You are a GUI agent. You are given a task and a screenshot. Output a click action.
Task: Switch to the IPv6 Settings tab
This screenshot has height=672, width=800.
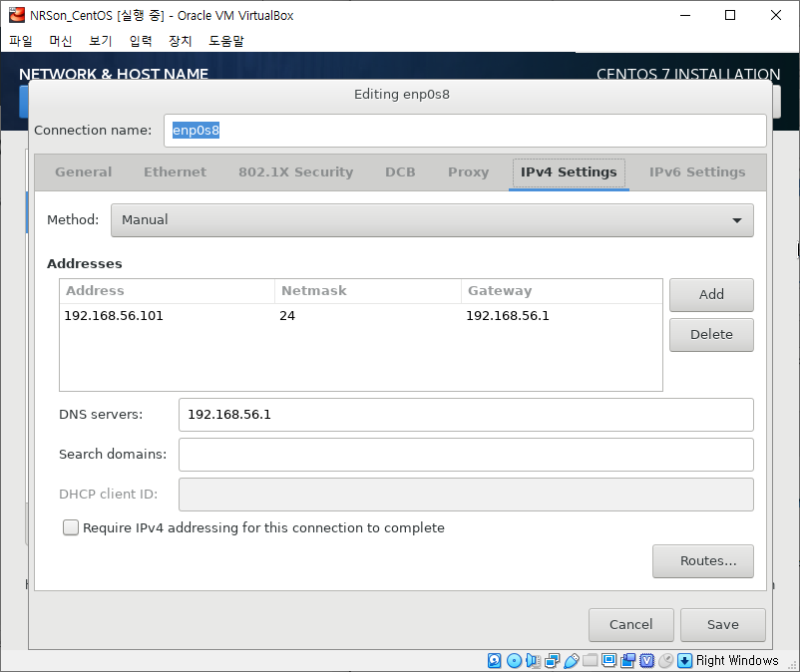pos(697,172)
